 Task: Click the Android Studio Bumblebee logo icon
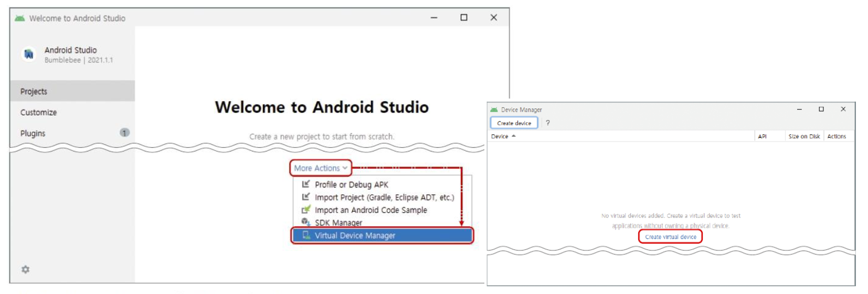tap(29, 54)
